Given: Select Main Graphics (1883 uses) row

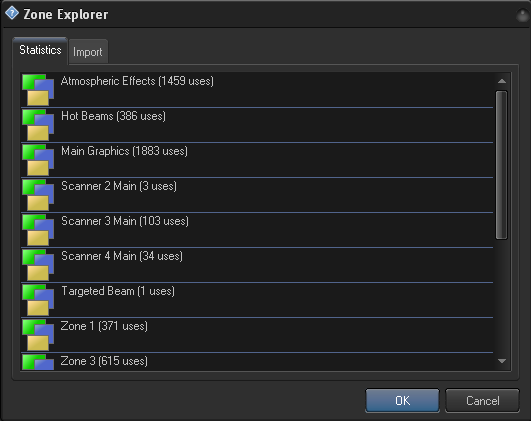Looking at the screenshot, I should pyautogui.click(x=257, y=160).
